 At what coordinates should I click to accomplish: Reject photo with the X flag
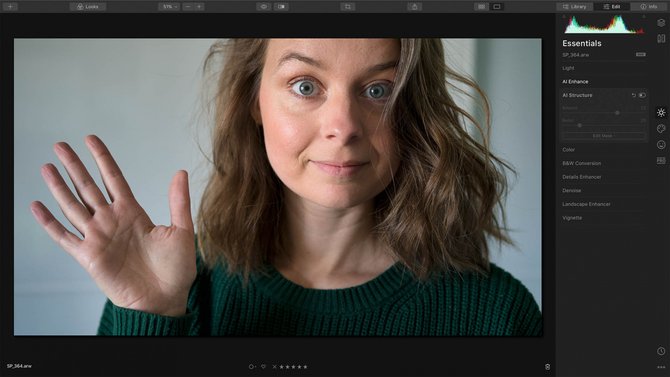(274, 367)
